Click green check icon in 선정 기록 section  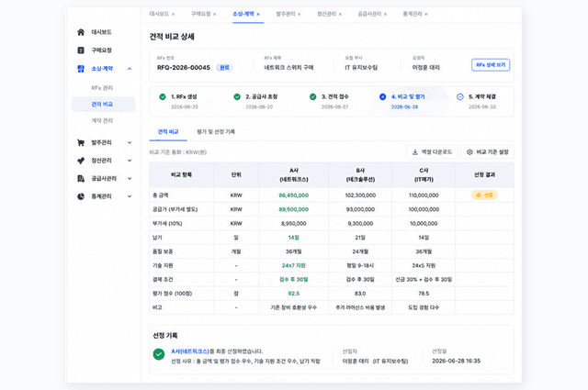coord(159,354)
